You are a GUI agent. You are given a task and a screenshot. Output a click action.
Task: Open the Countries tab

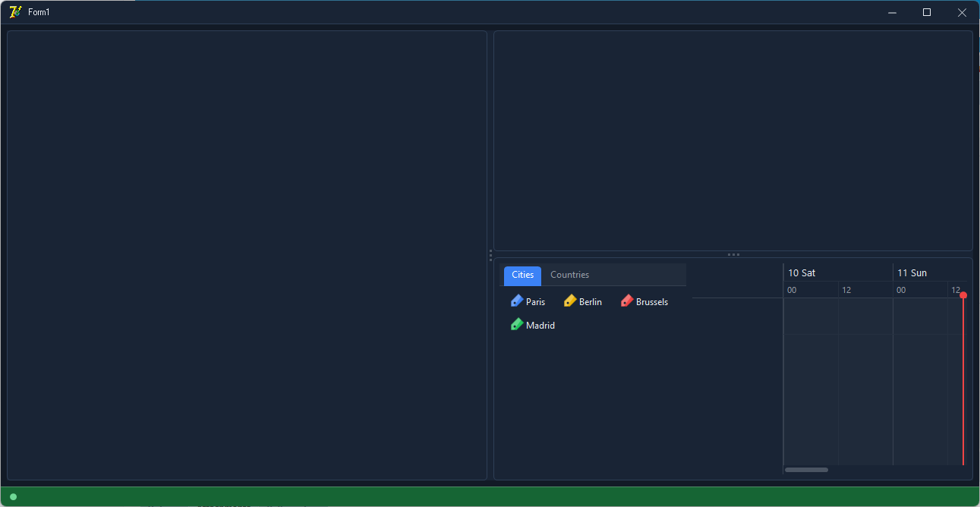569,276
